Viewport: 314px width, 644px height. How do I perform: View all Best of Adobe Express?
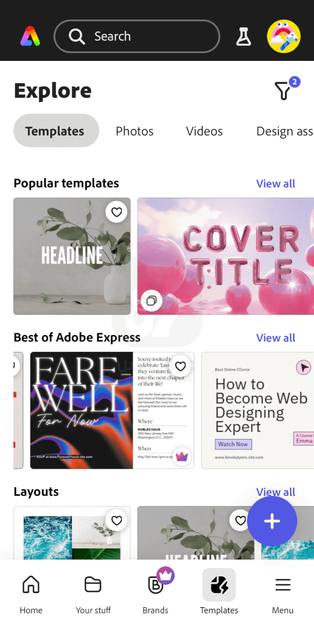click(276, 337)
